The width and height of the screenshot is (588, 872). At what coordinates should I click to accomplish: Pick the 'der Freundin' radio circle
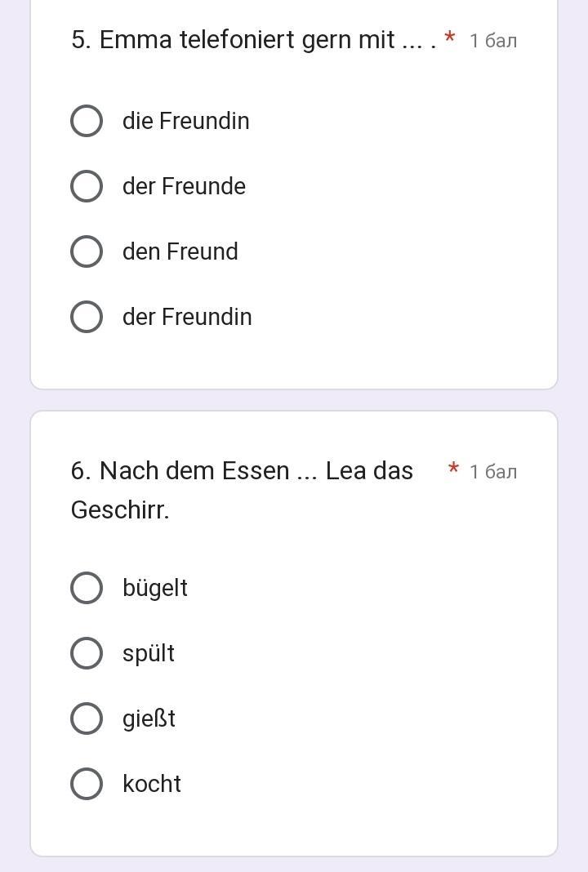87,317
